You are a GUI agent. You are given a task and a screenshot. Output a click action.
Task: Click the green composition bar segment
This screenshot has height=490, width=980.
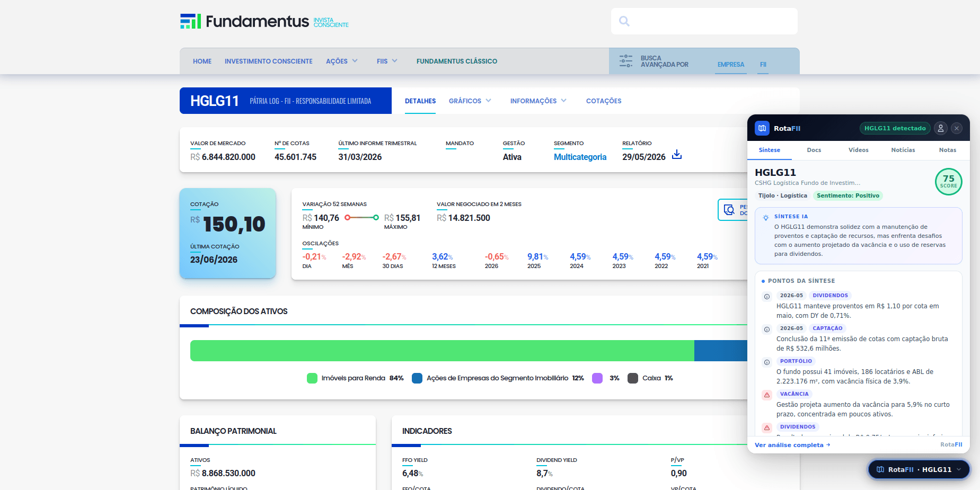[442, 351]
